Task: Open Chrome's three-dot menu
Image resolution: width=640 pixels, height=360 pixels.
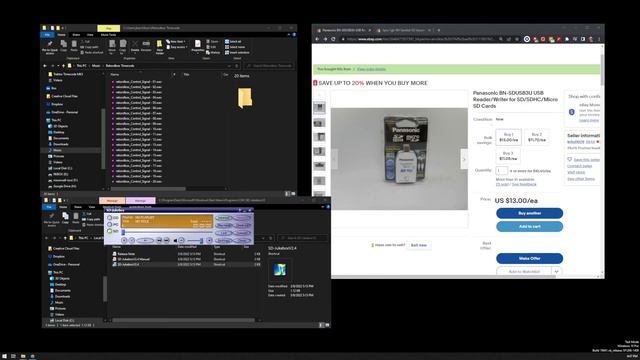Action: [599, 39]
